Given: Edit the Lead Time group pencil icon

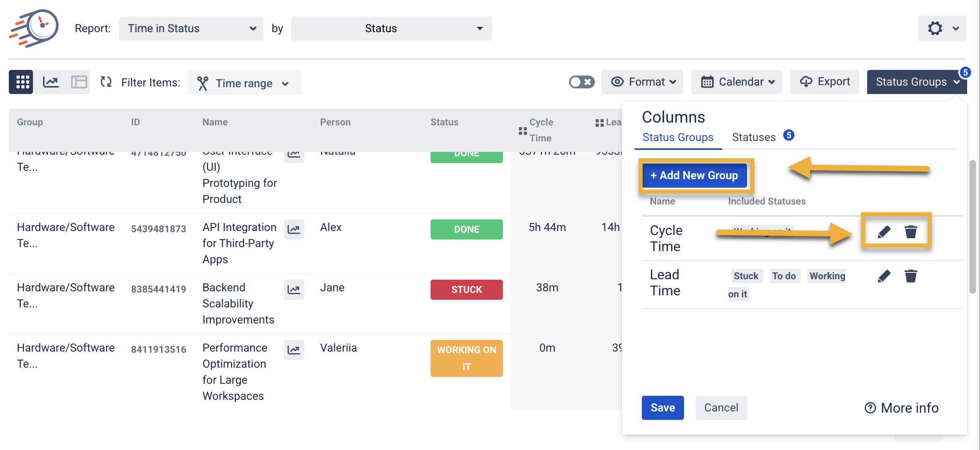Looking at the screenshot, I should tap(884, 276).
